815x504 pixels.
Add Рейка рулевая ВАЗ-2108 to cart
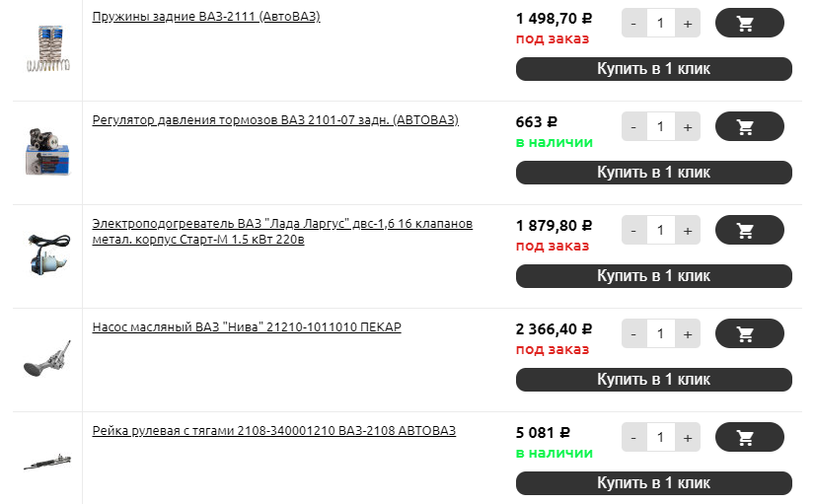point(749,437)
